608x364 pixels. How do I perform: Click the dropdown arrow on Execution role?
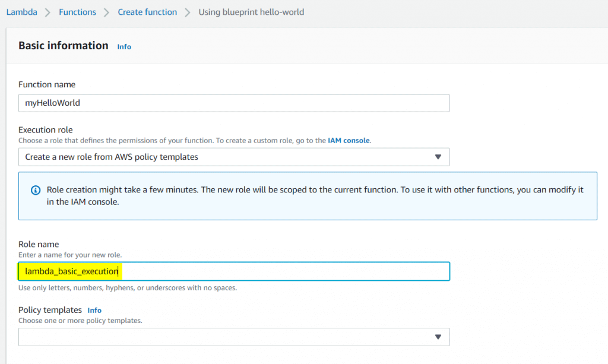click(x=439, y=157)
